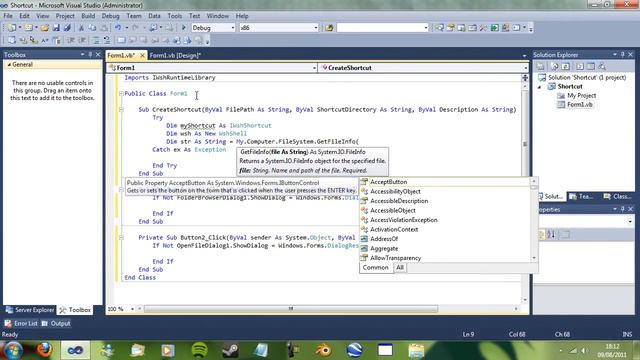Select the All tab in IntelliSense
640x360 pixels.
coord(400,267)
